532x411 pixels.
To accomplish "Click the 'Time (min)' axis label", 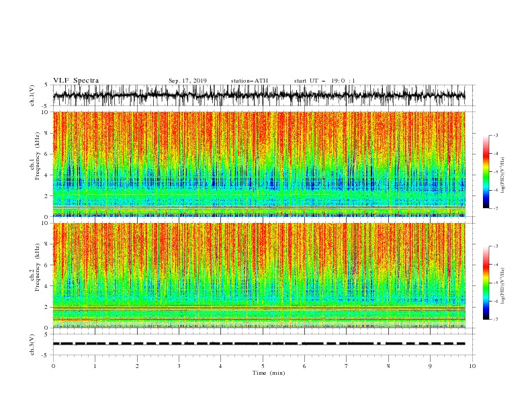I will (269, 373).
